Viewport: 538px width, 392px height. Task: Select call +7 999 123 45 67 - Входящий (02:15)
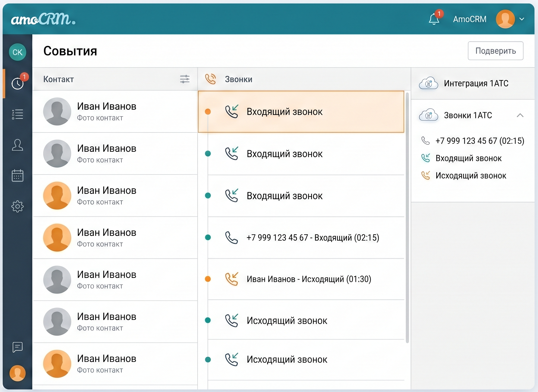(313, 237)
